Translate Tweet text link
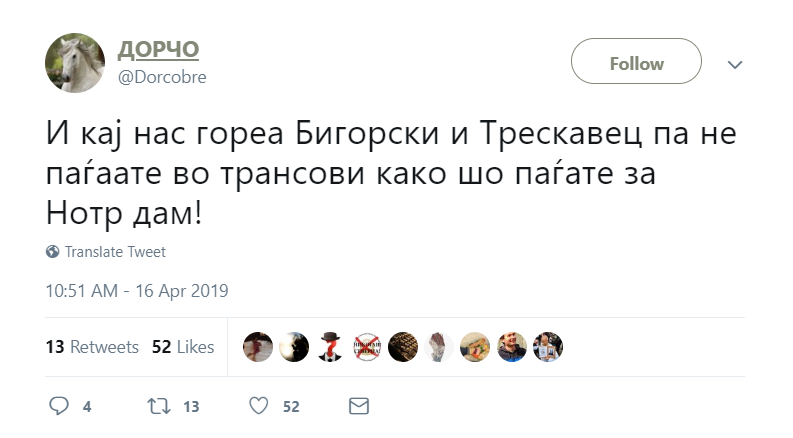The width and height of the screenshot is (793, 438). pyautogui.click(x=115, y=252)
